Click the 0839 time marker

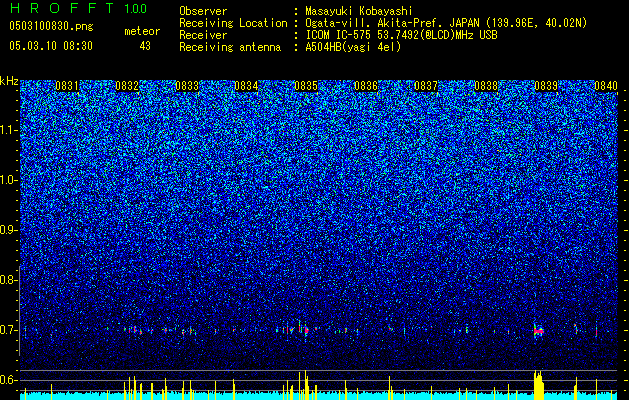click(x=546, y=86)
